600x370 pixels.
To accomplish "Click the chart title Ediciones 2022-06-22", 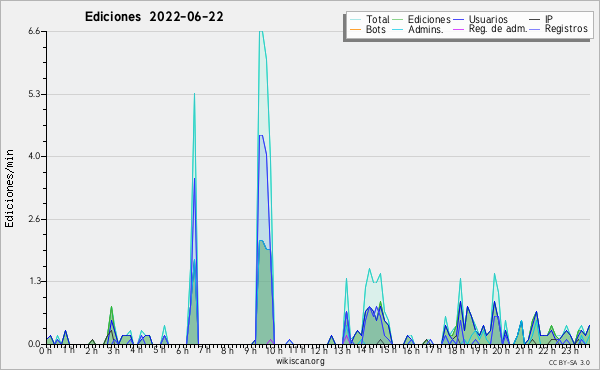I will (154, 17).
